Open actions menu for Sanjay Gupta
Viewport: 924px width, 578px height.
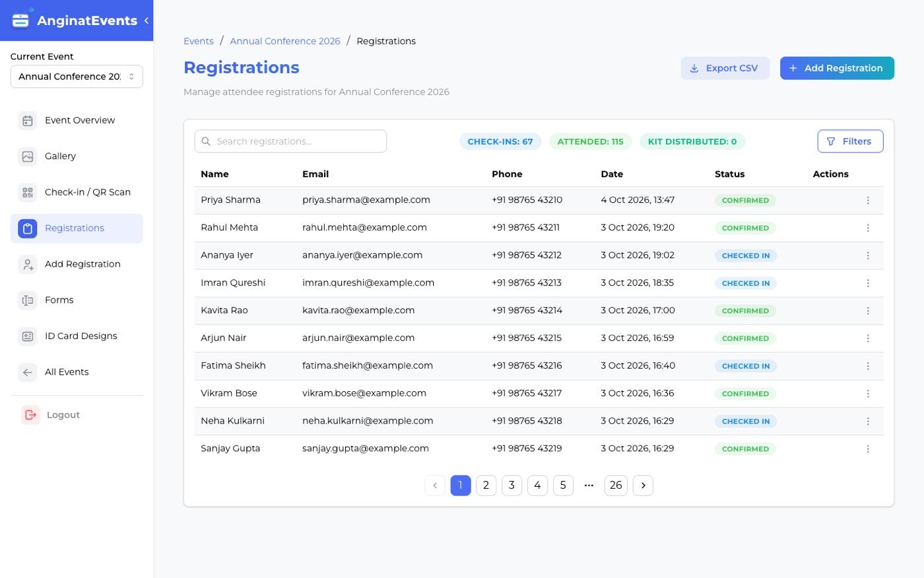coord(868,449)
